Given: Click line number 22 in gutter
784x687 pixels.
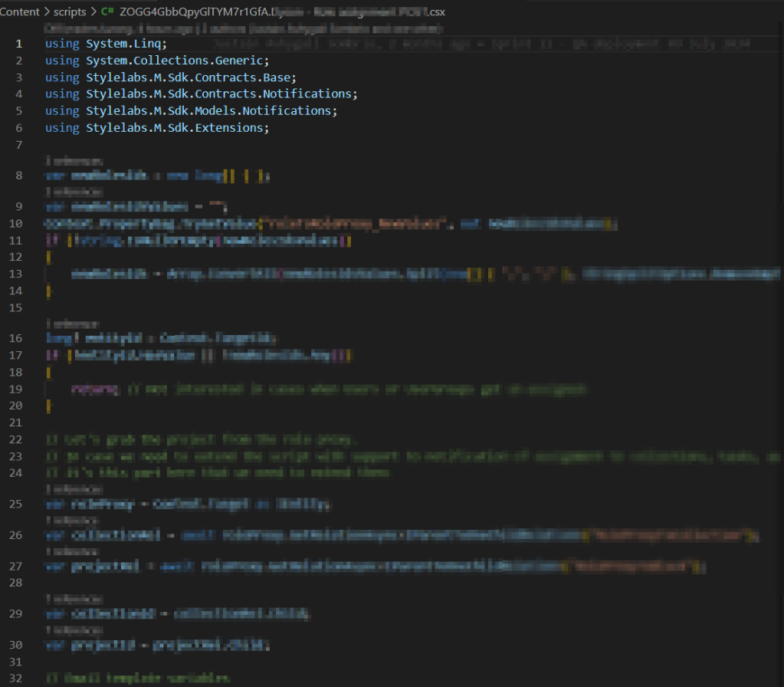Looking at the screenshot, I should tap(17, 439).
